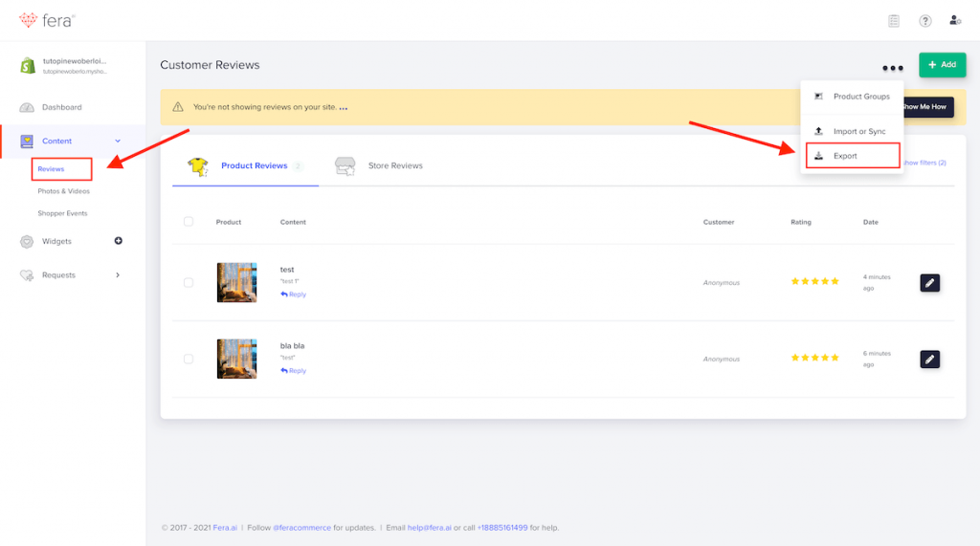This screenshot has height=546, width=980.
Task: Open the help question mark icon
Action: [925, 21]
